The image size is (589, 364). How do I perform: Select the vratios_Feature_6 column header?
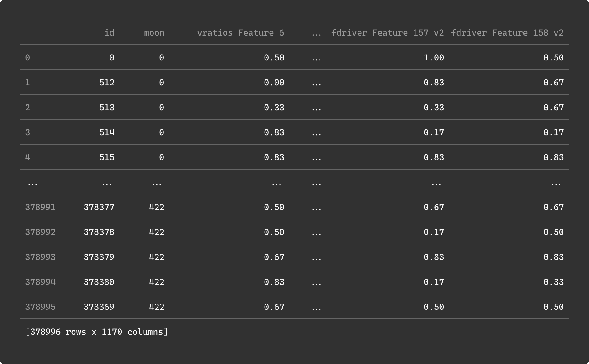point(240,33)
